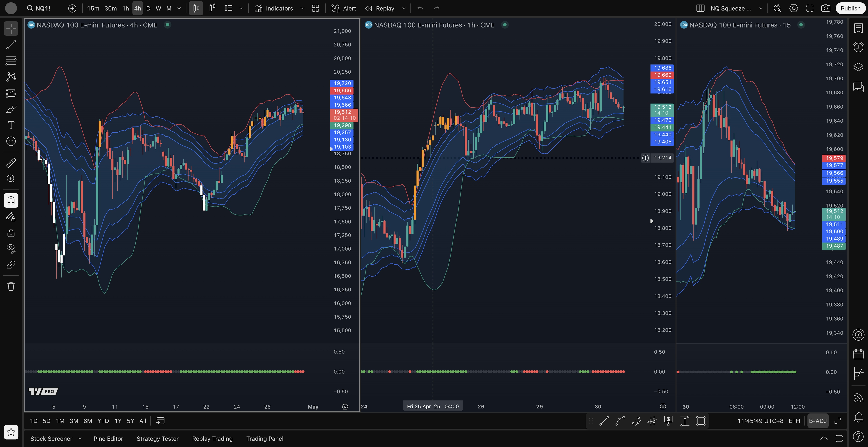Toggle lock all drawing tools

point(11,233)
